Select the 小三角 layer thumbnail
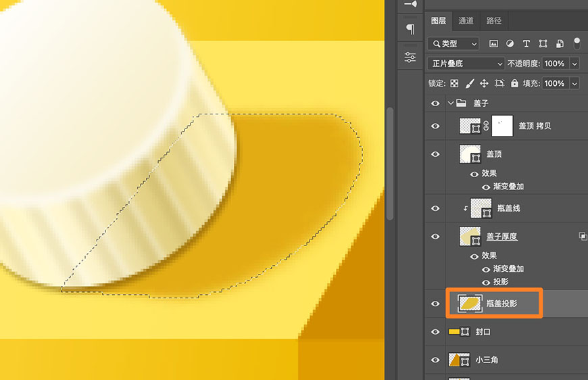 (459, 360)
